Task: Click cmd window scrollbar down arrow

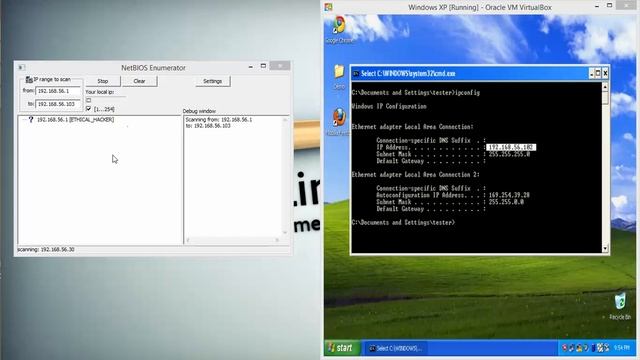Action: tap(605, 248)
